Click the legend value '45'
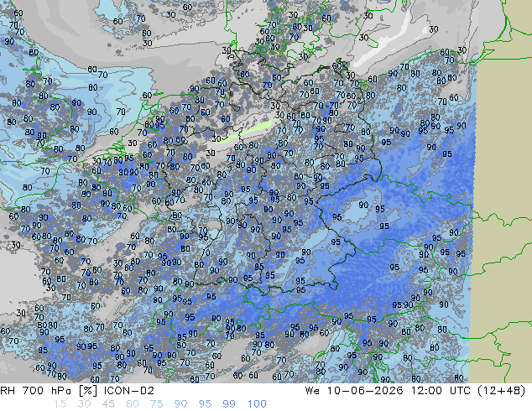 coord(108,404)
